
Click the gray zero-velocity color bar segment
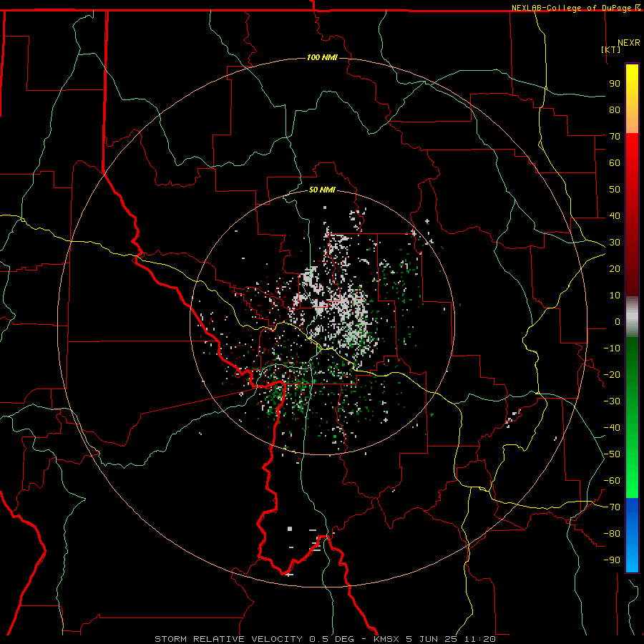(x=632, y=317)
